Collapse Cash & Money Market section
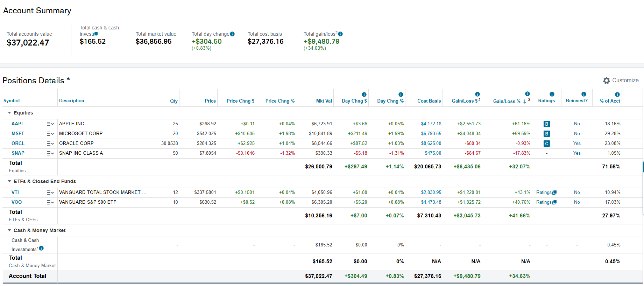This screenshot has height=286, width=644. 9,230
